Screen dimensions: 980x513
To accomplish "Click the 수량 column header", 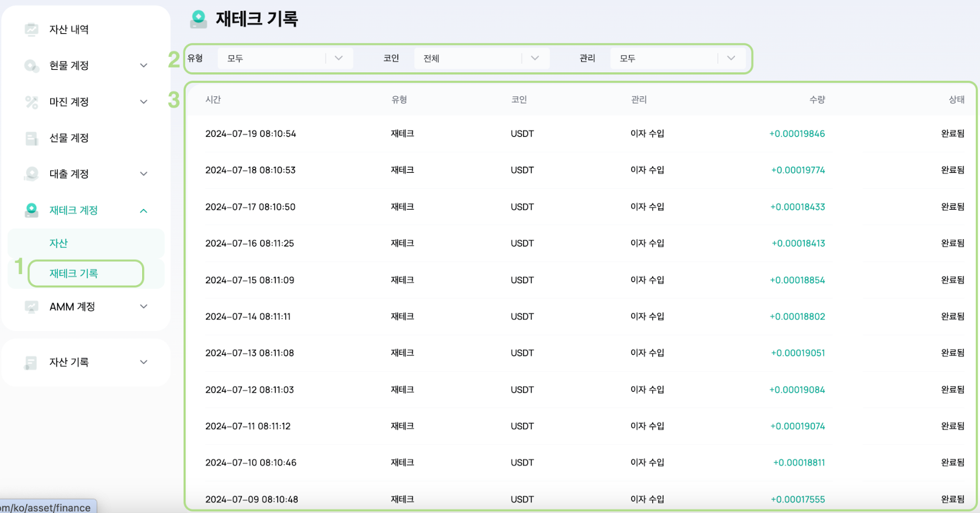I will click(x=817, y=99).
